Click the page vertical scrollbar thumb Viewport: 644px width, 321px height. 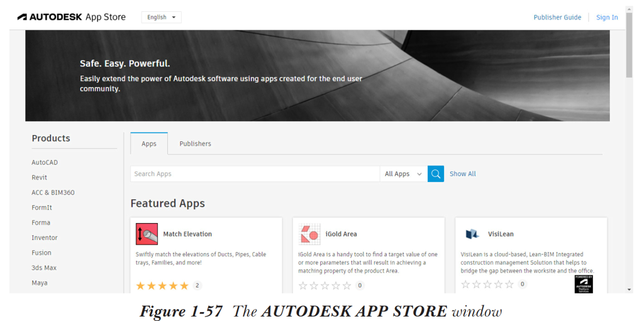[629, 45]
